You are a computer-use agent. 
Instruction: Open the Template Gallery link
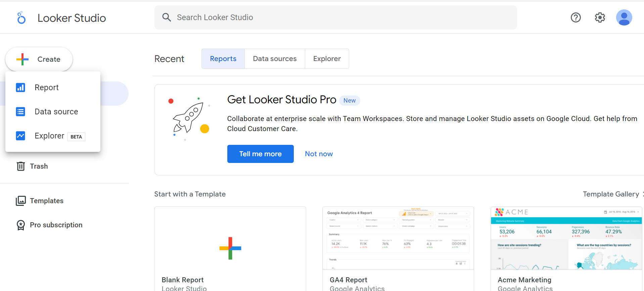[x=611, y=194]
